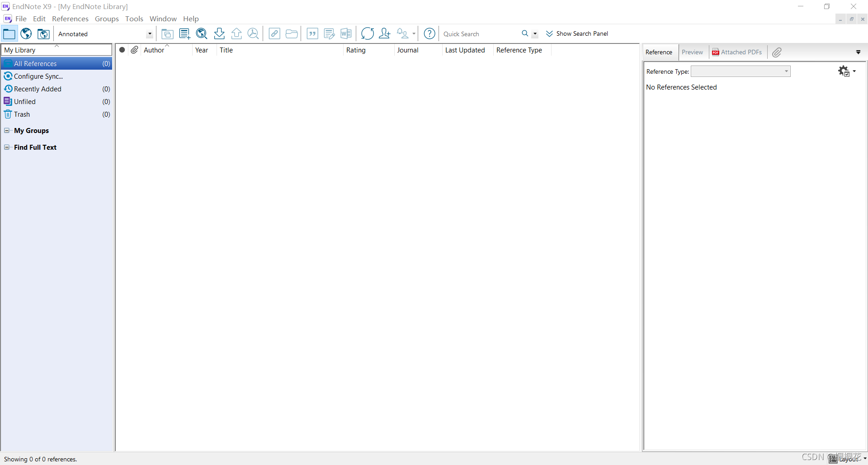
Task: Click the Open Link chain icon
Action: (274, 34)
